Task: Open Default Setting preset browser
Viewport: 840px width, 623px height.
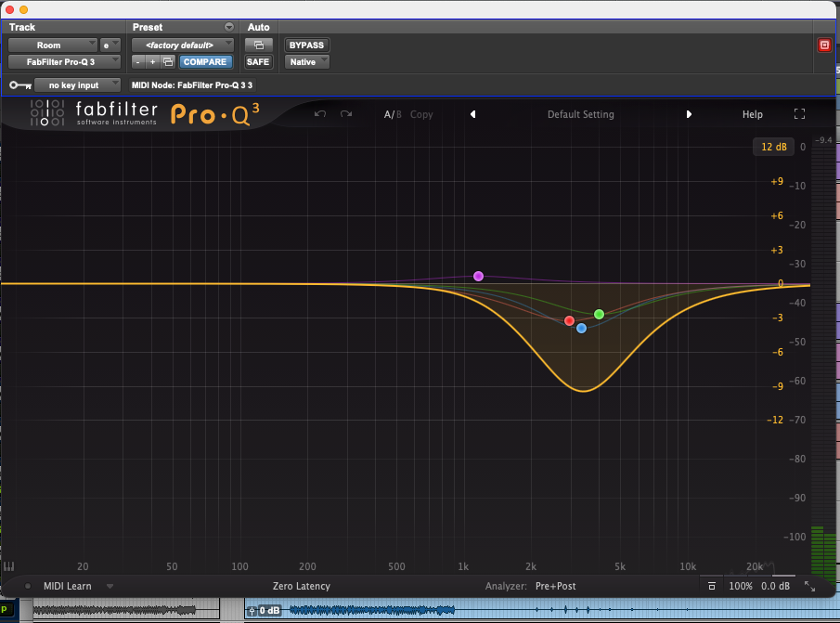Action: pyautogui.click(x=581, y=114)
